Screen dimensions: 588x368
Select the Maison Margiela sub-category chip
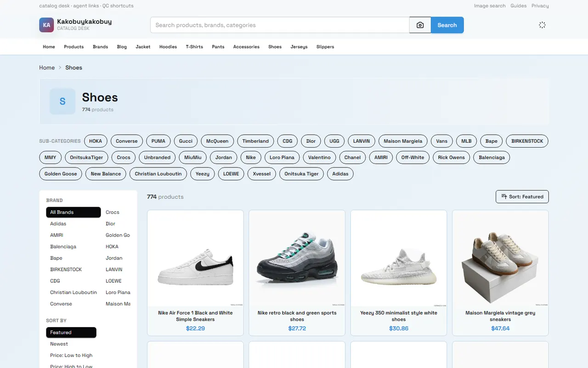coord(403,141)
